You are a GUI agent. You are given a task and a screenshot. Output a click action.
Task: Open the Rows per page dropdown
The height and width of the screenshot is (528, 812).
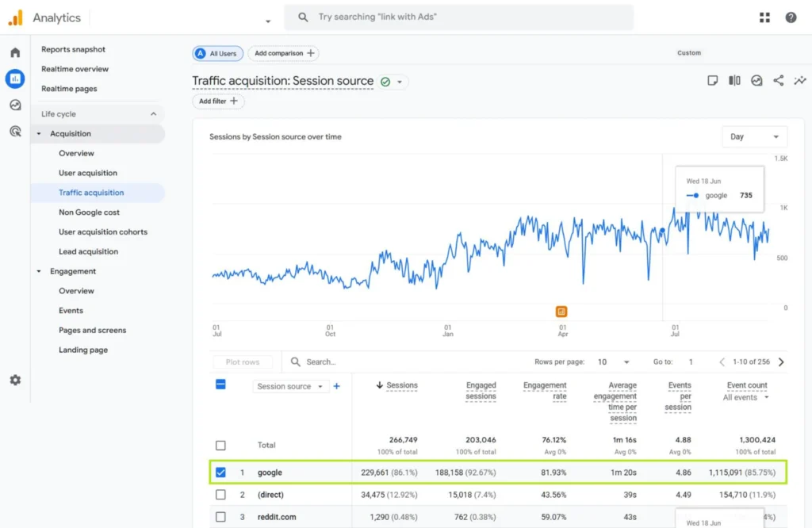click(614, 362)
